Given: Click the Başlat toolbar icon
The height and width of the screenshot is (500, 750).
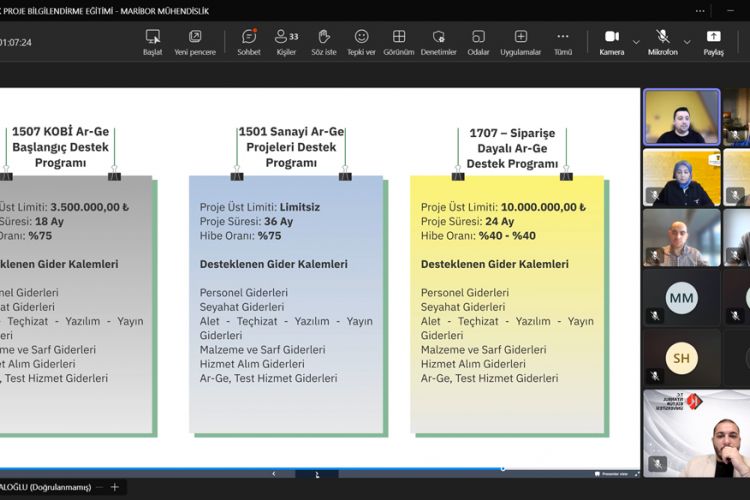Looking at the screenshot, I should (x=152, y=42).
